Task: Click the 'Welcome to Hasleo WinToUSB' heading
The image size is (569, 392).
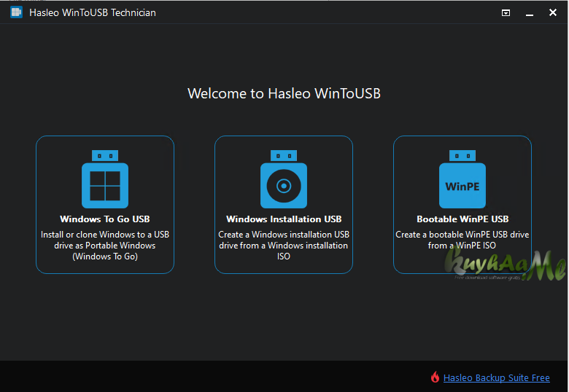Action: pos(284,93)
